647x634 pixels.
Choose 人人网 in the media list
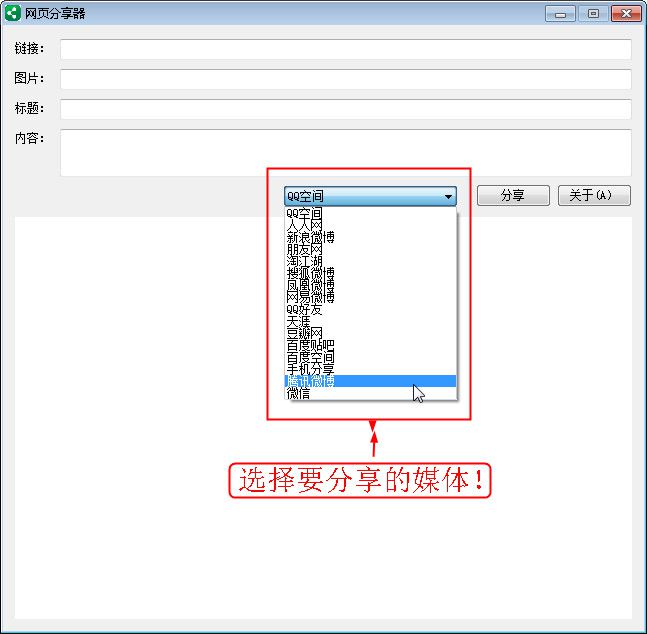(370, 225)
